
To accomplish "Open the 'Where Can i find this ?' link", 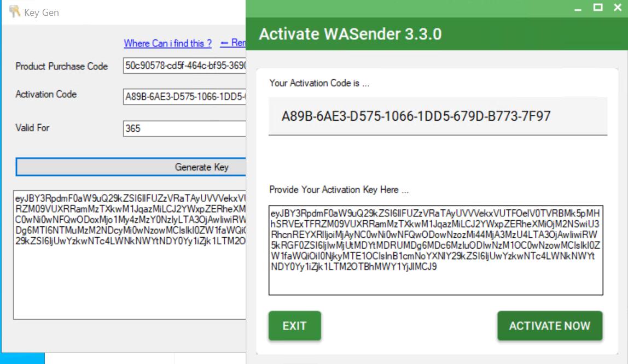I will [168, 43].
